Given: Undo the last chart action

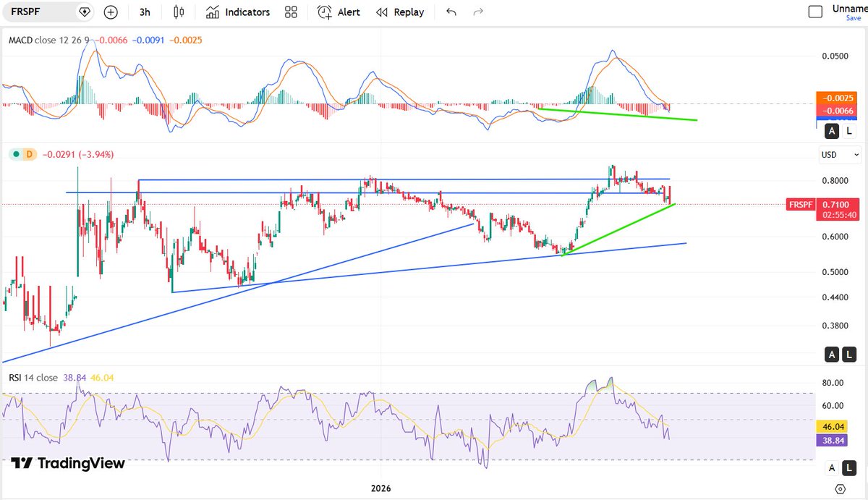Looking at the screenshot, I should click(451, 12).
